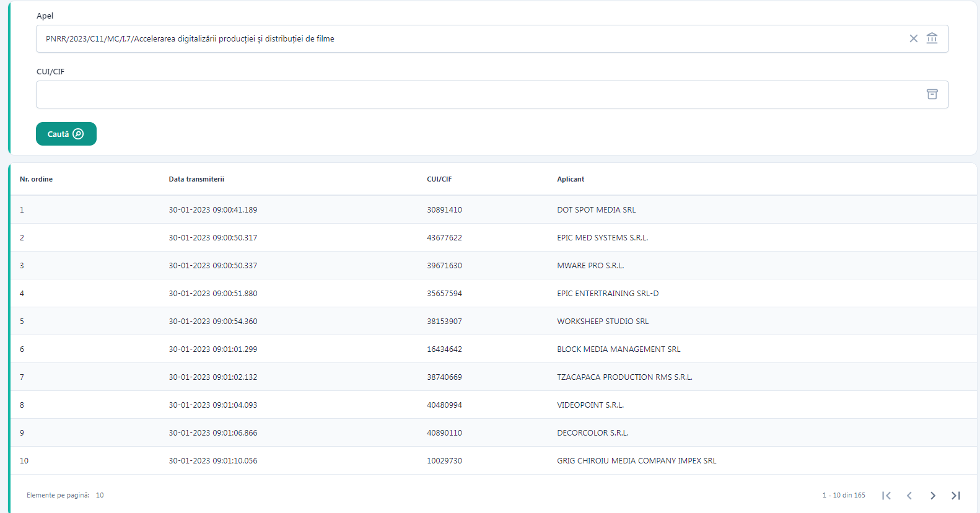980x513 pixels.
Task: Click CUI value 38153907
Action: coord(444,321)
